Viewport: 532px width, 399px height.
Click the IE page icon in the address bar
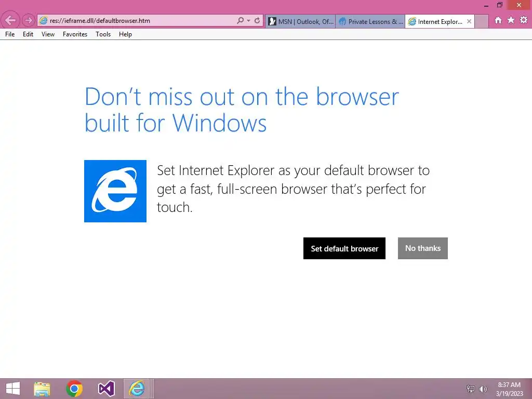coord(43,20)
